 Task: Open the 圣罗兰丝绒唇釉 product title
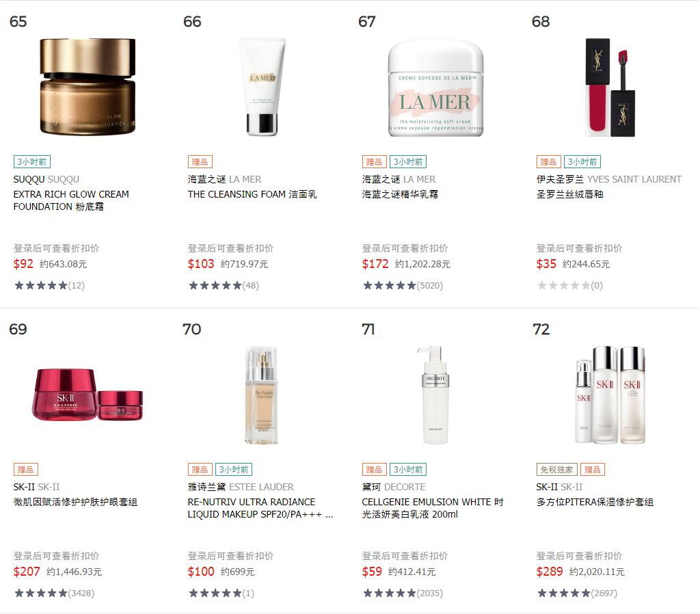coord(569,194)
